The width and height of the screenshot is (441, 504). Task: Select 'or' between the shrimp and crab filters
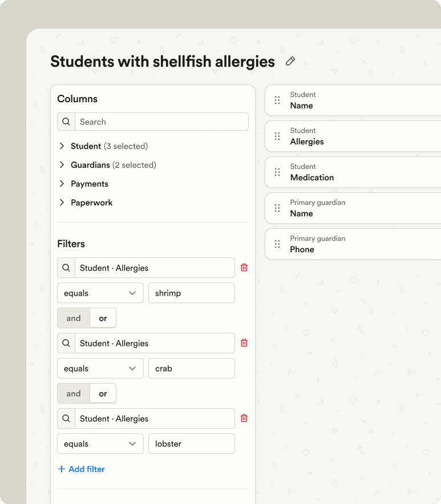click(x=103, y=318)
